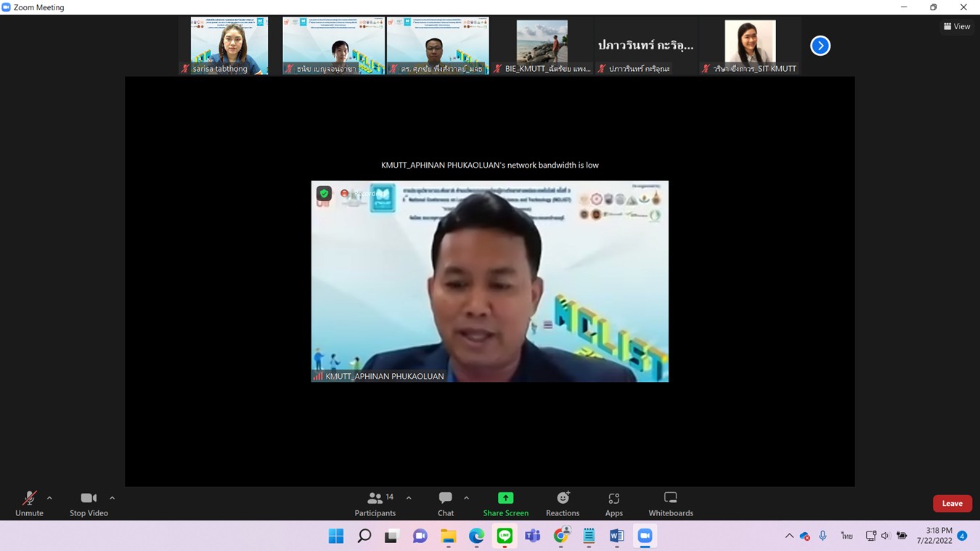
Task: Stop the video camera
Action: (x=89, y=503)
